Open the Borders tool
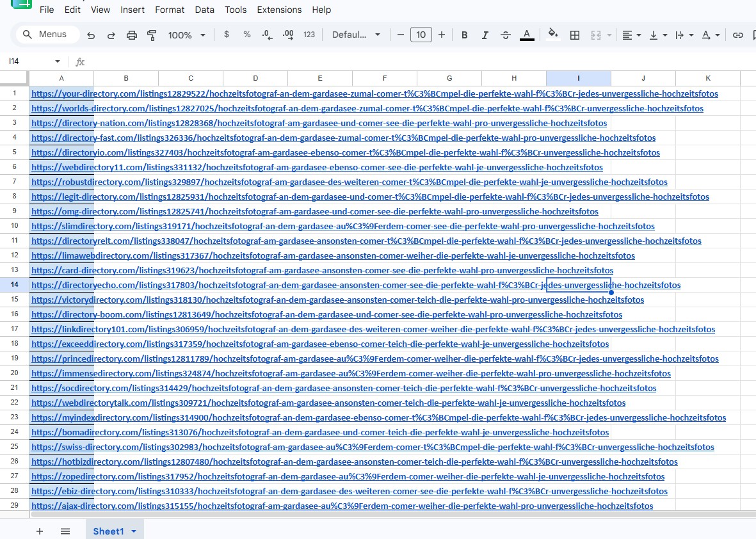Viewport: 756px width, 539px height. (x=575, y=35)
